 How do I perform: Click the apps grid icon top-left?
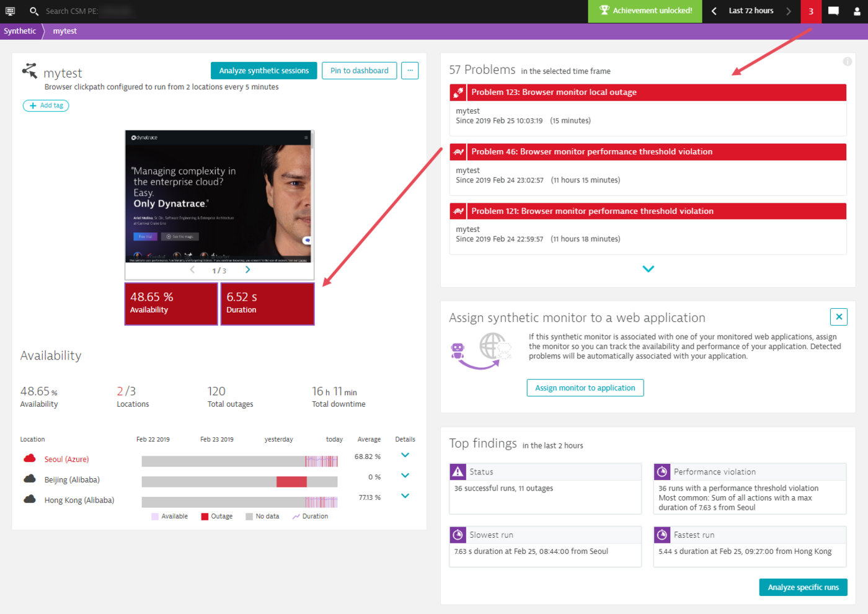click(x=9, y=11)
